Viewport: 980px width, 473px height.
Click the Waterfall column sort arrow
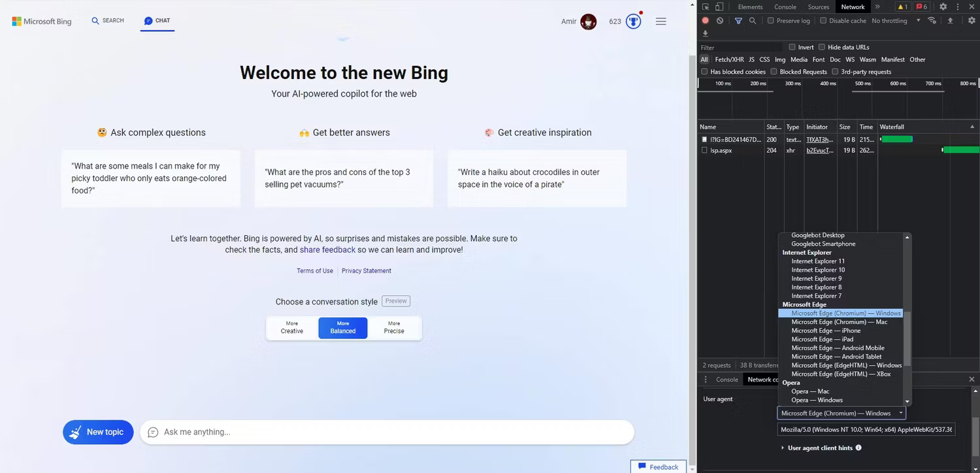click(972, 127)
